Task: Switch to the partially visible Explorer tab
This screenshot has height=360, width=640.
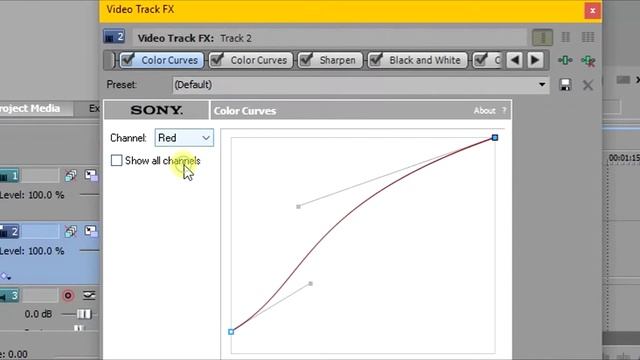Action: click(x=94, y=109)
